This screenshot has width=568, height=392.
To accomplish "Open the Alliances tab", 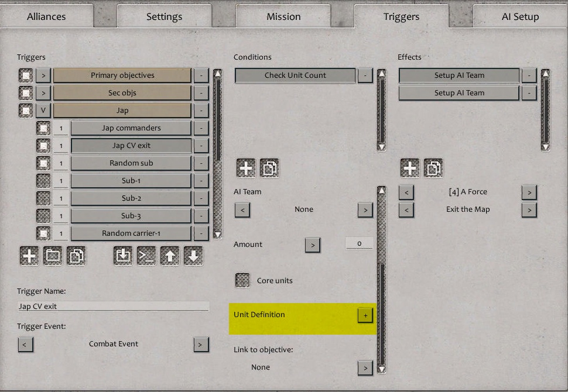I will [46, 16].
